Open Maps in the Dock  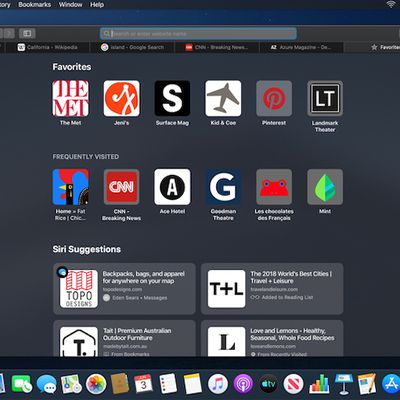pos(71,384)
